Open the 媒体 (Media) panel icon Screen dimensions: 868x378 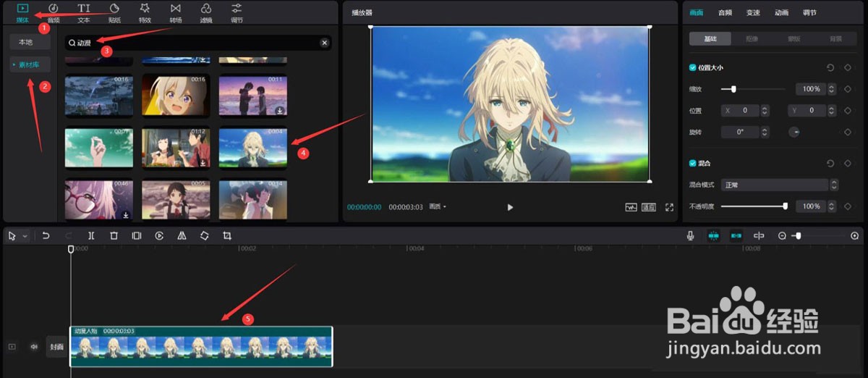coord(22,8)
